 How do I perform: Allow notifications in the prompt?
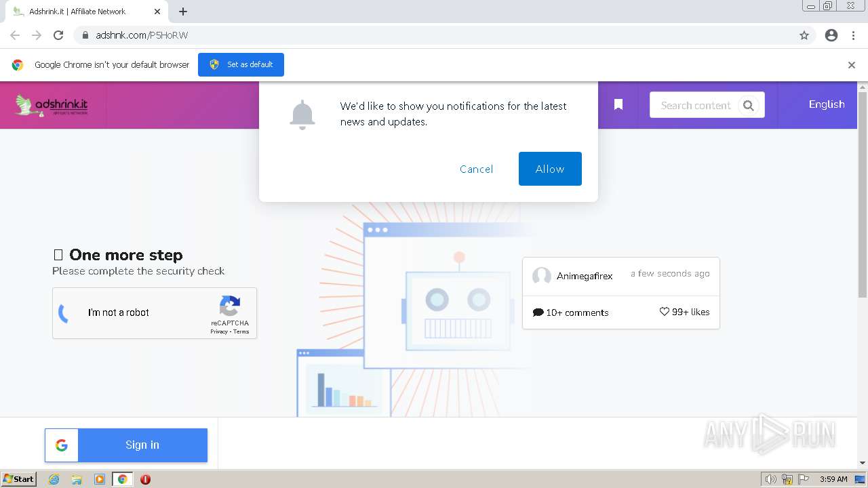pos(550,169)
